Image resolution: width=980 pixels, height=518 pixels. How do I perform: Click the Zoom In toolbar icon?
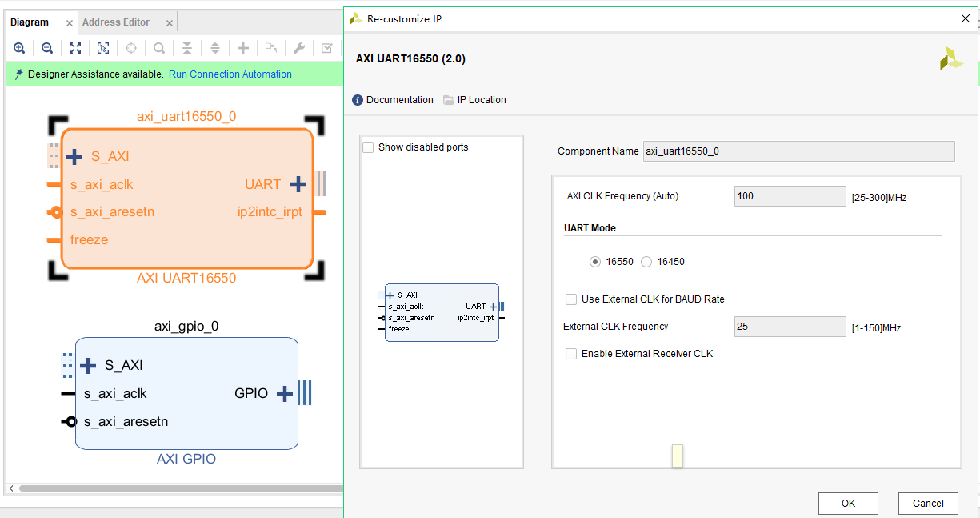pos(19,48)
